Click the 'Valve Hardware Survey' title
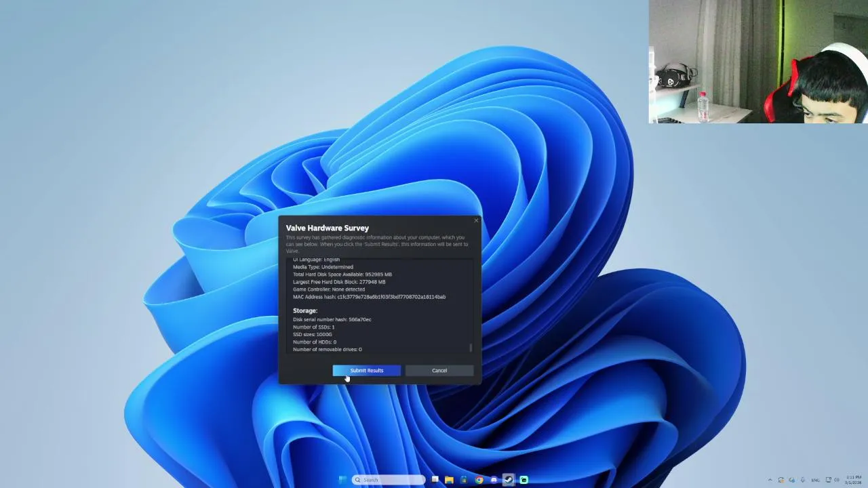The height and width of the screenshot is (488, 868). 328,228
